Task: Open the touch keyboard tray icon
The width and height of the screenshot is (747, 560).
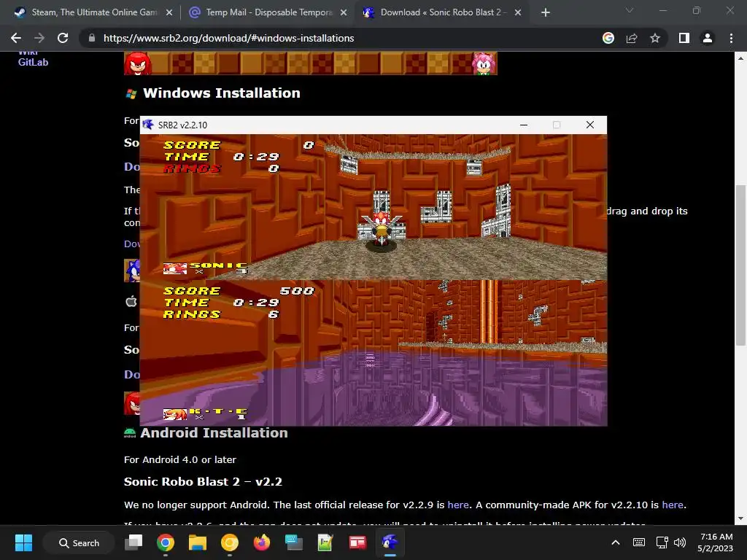Action: click(639, 542)
